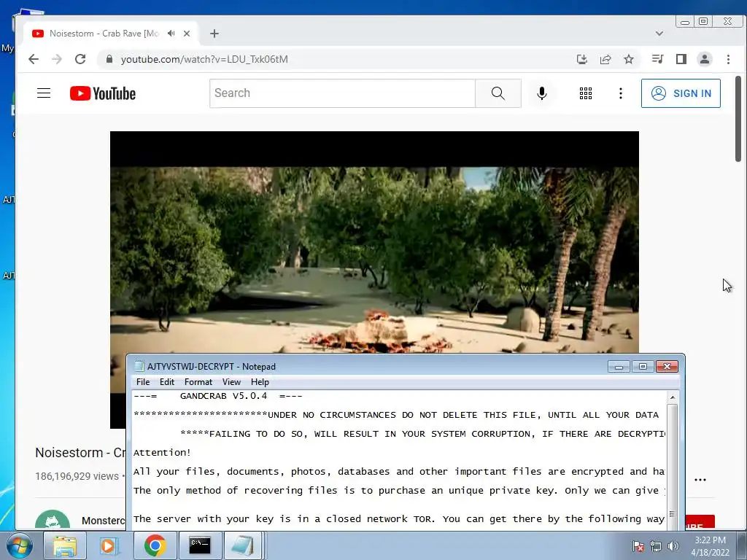
Task: Open Windows Start menu orb
Action: pyautogui.click(x=19, y=545)
